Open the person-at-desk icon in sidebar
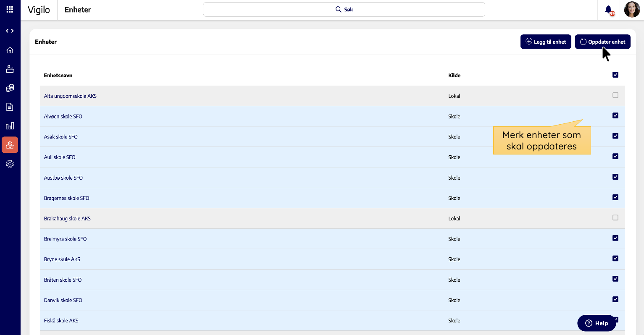Screen dimensions: 644x335 point(10,69)
